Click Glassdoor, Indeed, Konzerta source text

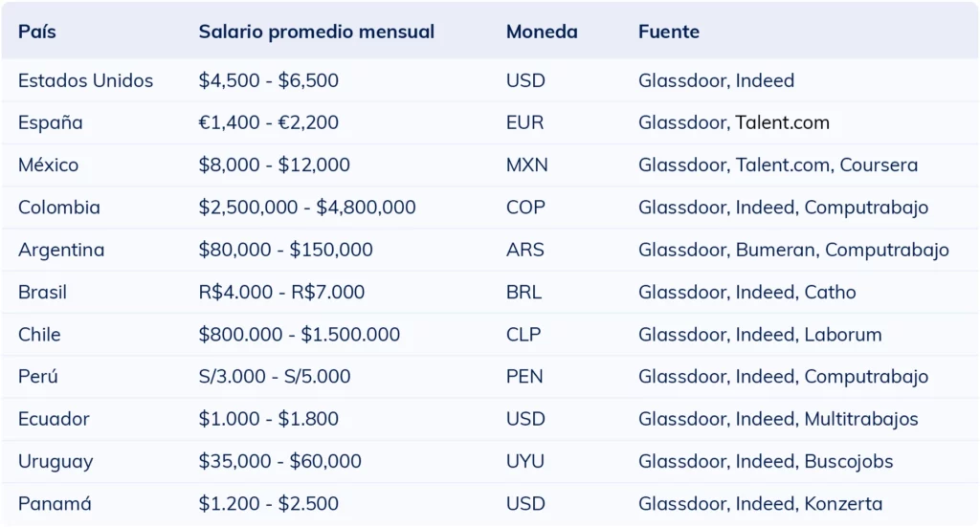pyautogui.click(x=760, y=503)
